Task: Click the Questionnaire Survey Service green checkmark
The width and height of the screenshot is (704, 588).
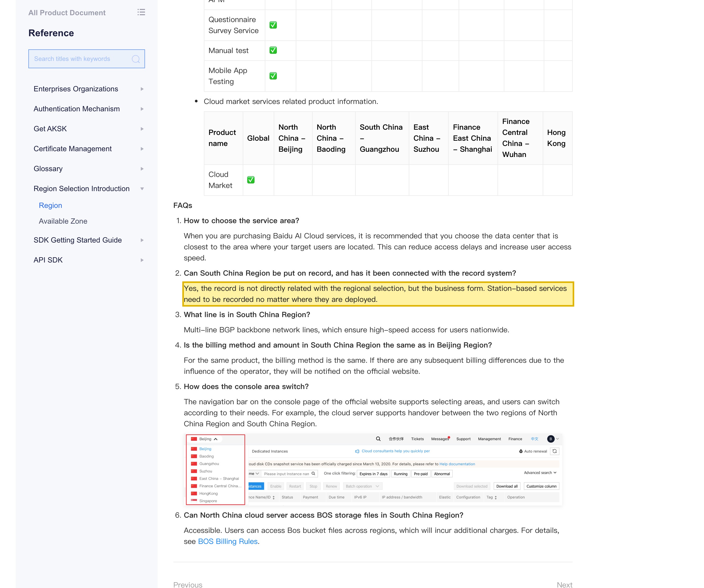Action: coord(273,25)
